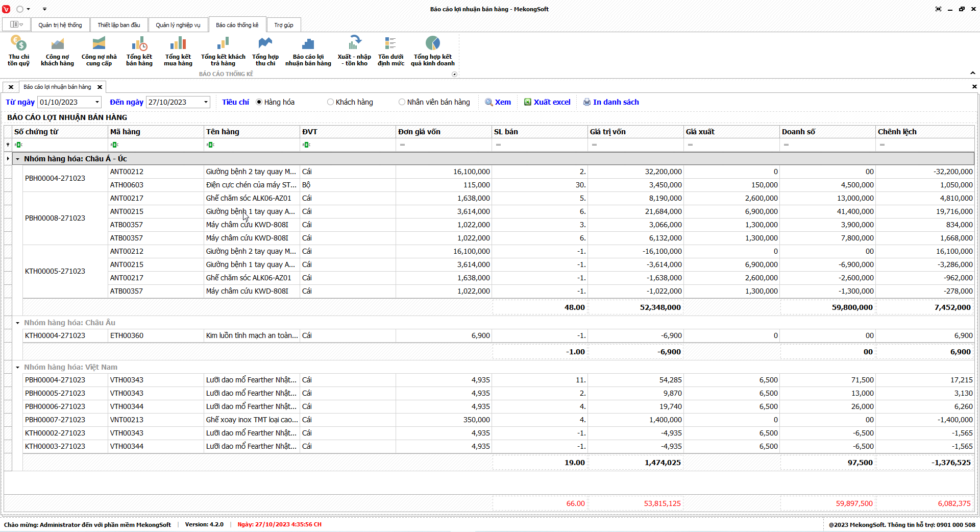Select the Hàng hóa radio option
Image resolution: width=980 pixels, height=532 pixels.
point(259,102)
